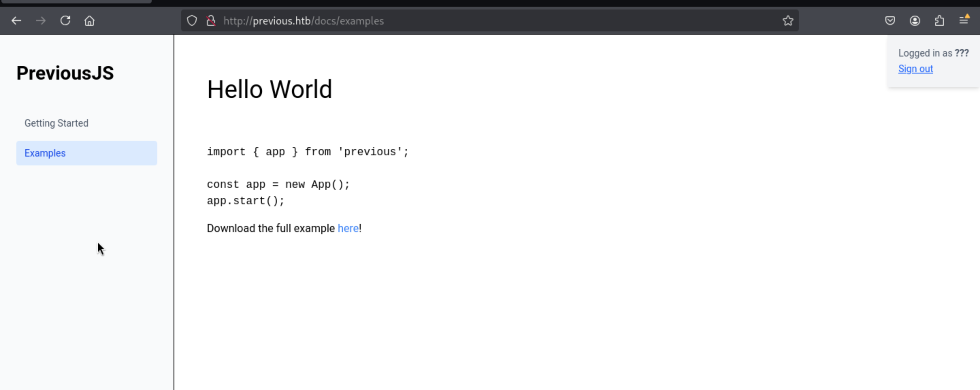This screenshot has width=980, height=390.
Task: Click the 'Logged in as ???' text
Action: 933,53
